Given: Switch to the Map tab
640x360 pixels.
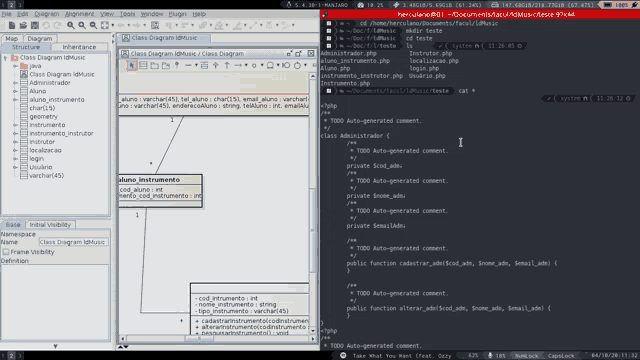Looking at the screenshot, I should (11, 38).
